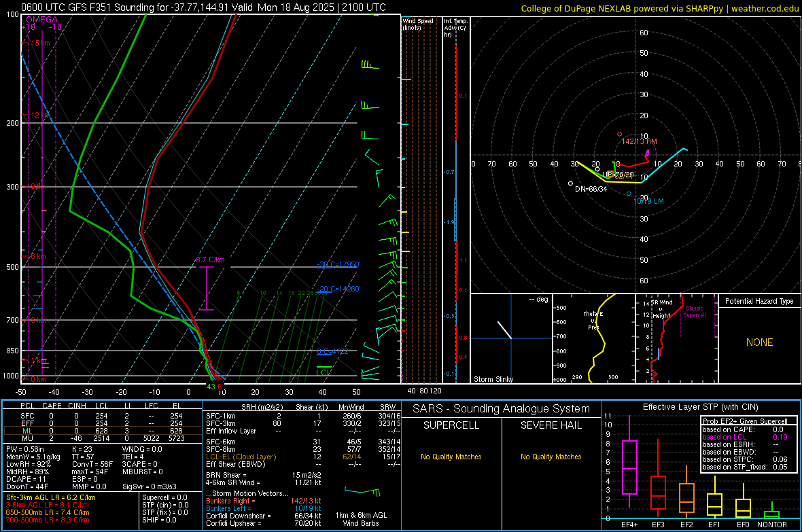This screenshot has width=802, height=532.
Task: Click the Corfidi Upshear vector line
Action: click(264, 523)
